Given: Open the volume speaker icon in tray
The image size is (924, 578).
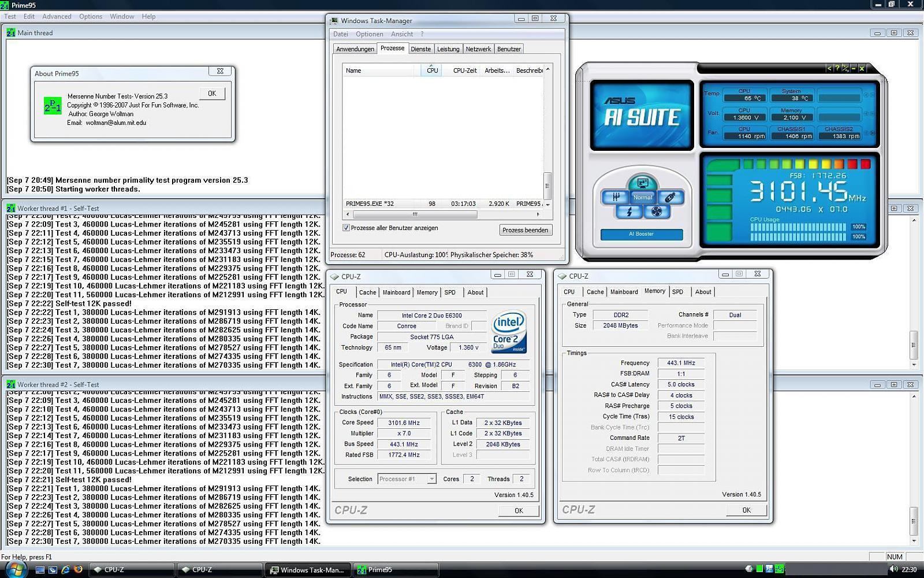Looking at the screenshot, I should 893,569.
